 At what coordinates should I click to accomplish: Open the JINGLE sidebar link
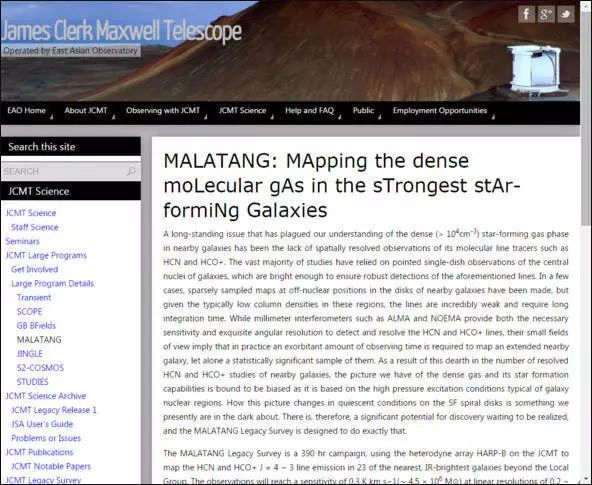tap(30, 354)
